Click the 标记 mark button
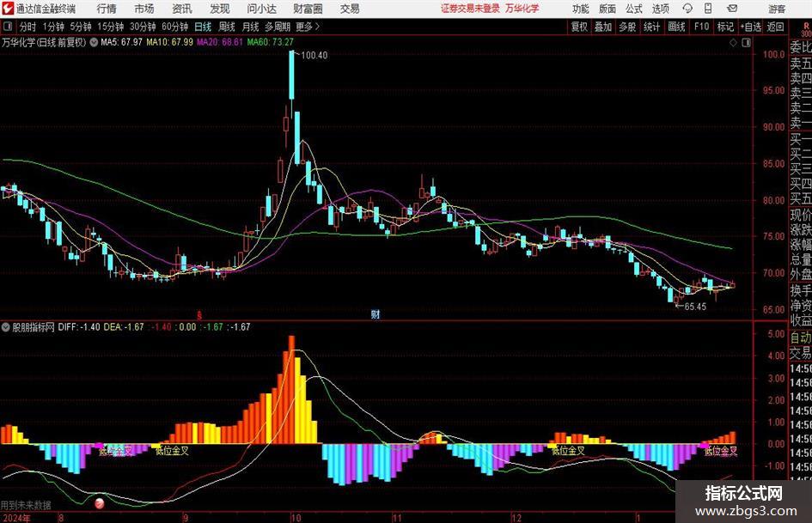The height and width of the screenshot is (523, 812). [725, 27]
